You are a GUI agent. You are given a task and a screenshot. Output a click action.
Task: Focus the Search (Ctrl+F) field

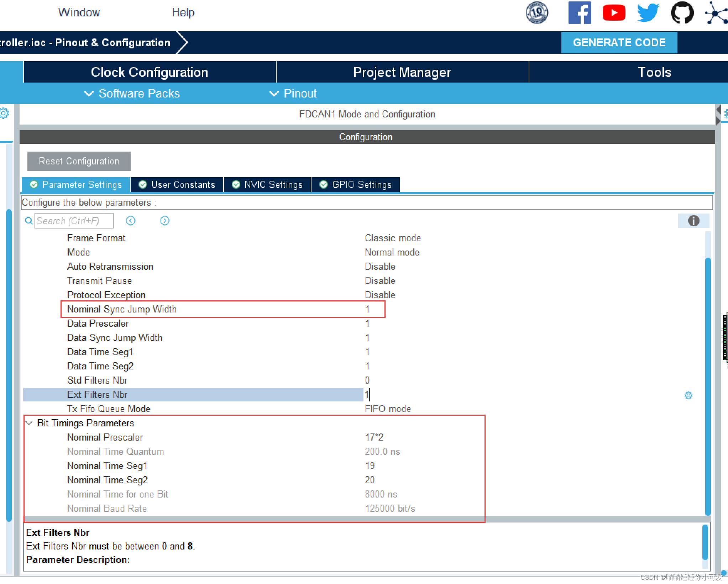74,221
